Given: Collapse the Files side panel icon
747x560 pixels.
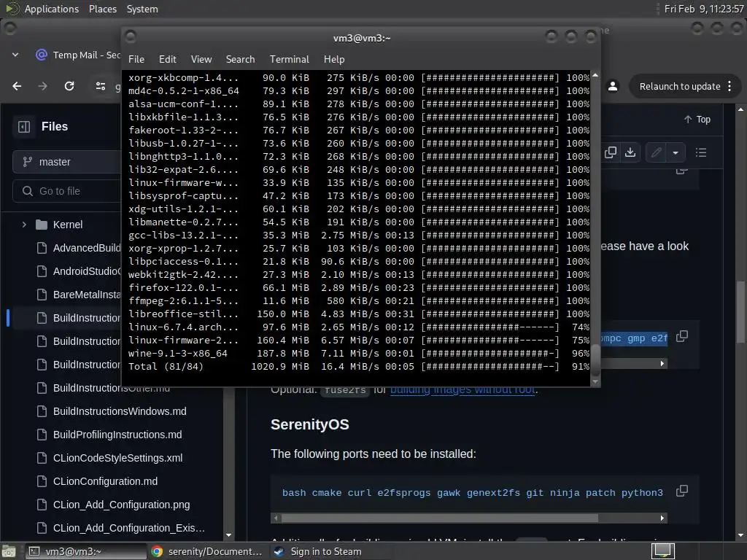Looking at the screenshot, I should point(24,127).
